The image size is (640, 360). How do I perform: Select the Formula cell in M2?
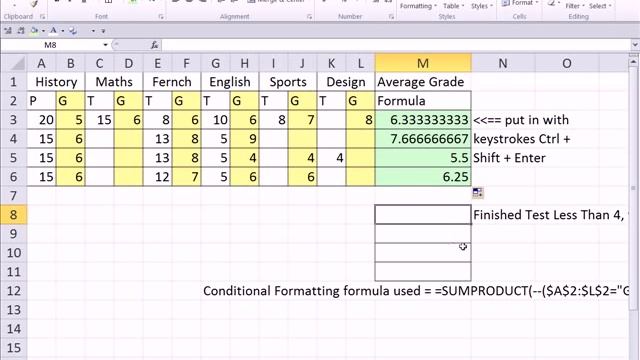423,101
